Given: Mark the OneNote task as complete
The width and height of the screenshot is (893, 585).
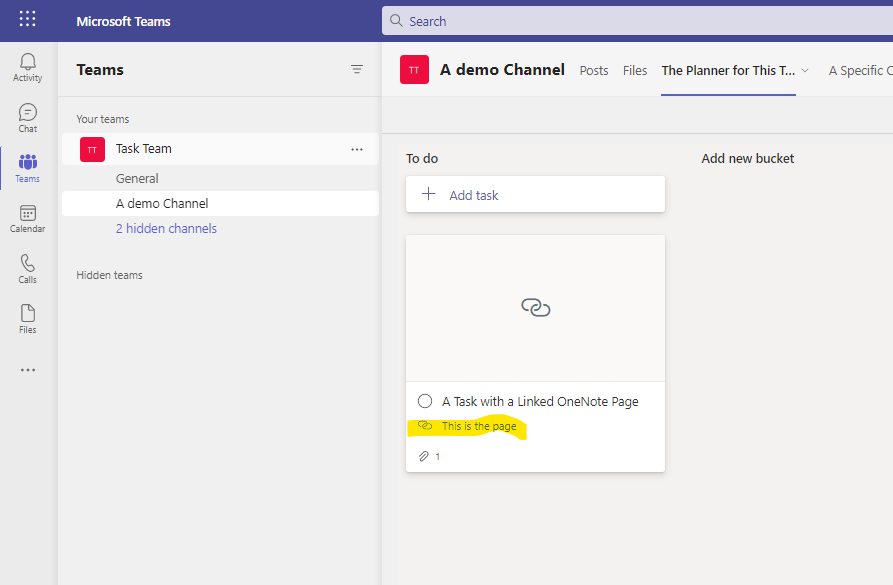Looking at the screenshot, I should point(425,401).
